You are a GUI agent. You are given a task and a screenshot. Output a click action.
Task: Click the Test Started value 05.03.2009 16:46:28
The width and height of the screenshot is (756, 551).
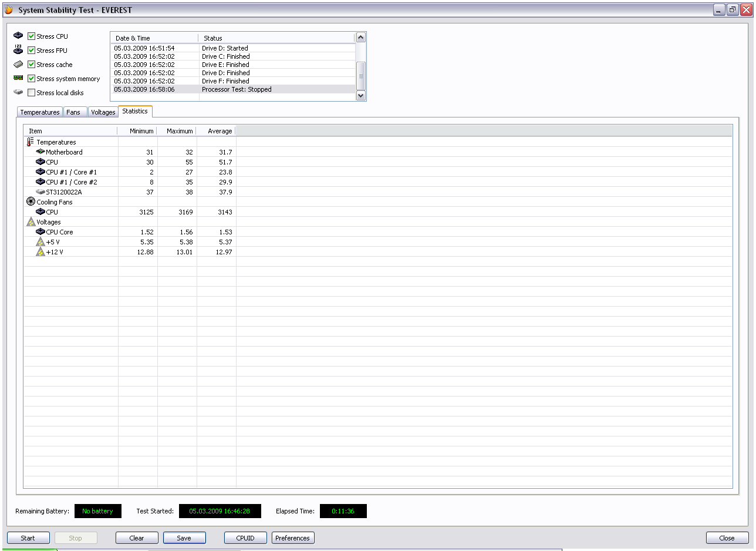pyautogui.click(x=220, y=511)
